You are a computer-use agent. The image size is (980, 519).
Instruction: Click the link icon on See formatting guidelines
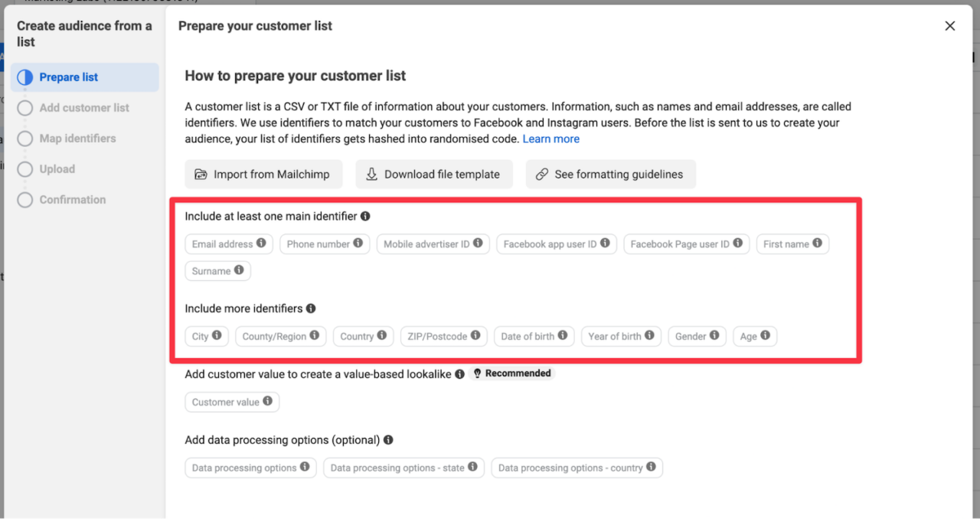pos(538,174)
